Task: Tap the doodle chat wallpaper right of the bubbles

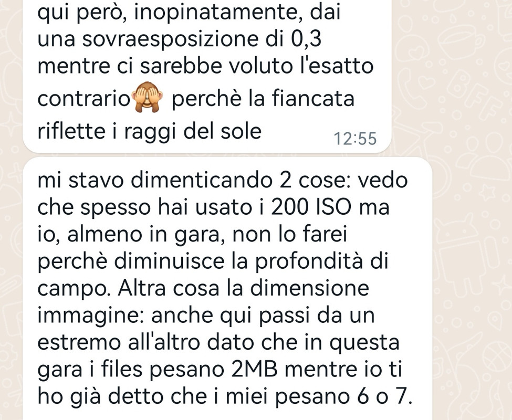Action: (472, 209)
